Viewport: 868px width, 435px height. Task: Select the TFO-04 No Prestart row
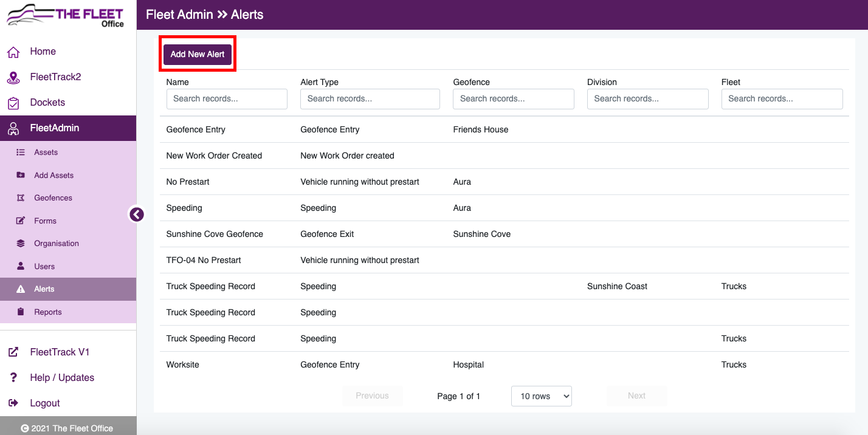coord(505,260)
